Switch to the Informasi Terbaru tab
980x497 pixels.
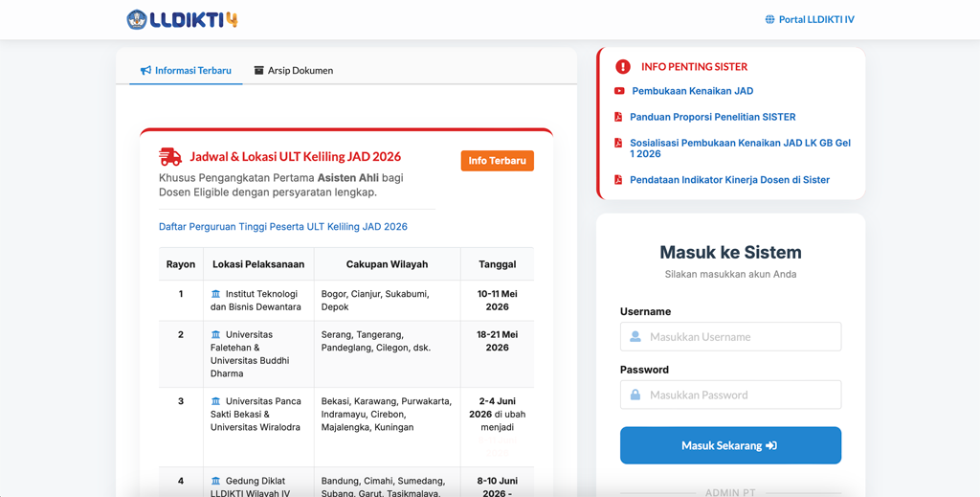(x=186, y=71)
